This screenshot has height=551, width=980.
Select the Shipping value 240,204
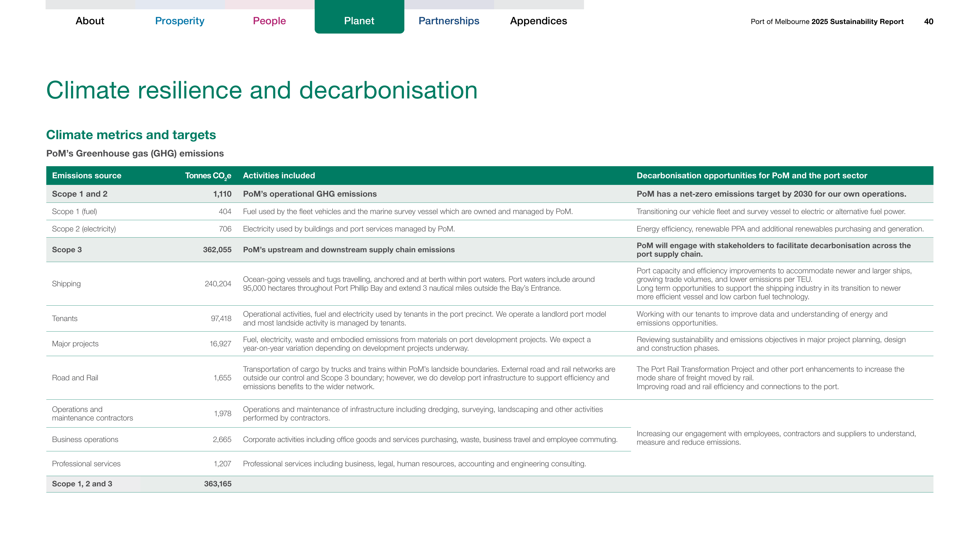[x=218, y=284]
